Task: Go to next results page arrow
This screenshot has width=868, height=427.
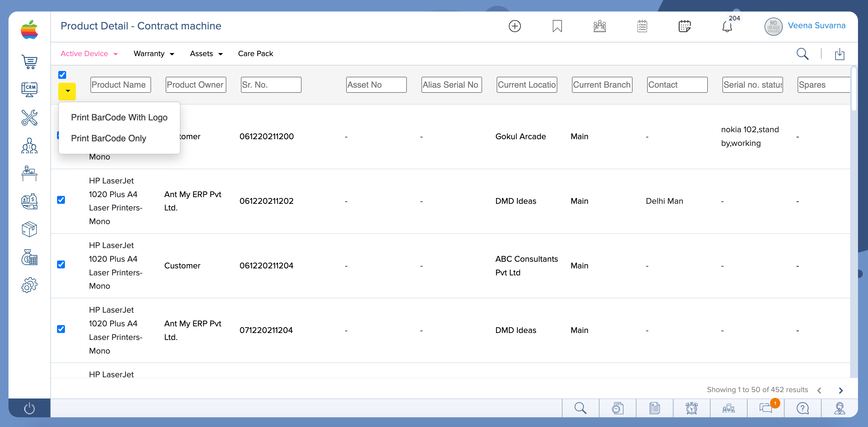Action: pos(841,390)
